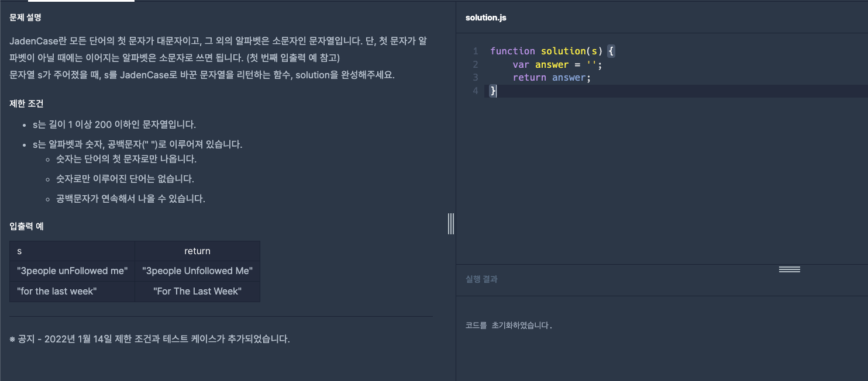Click the closing brace on line 4
868x381 pixels.
click(x=493, y=91)
